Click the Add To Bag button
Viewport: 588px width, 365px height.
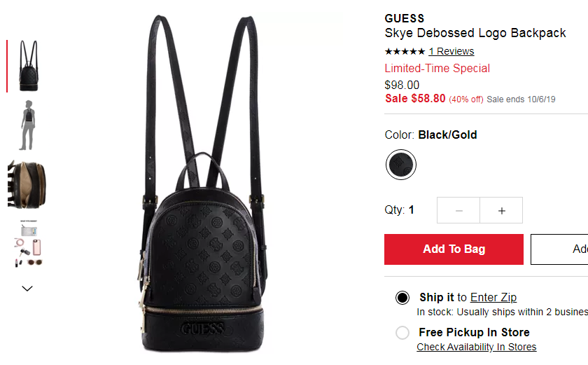point(454,249)
